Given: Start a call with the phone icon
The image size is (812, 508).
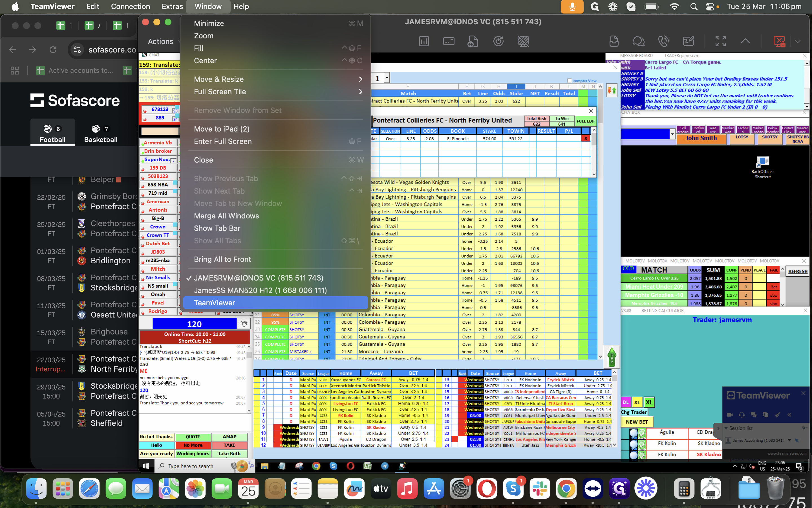Looking at the screenshot, I should coord(663,41).
